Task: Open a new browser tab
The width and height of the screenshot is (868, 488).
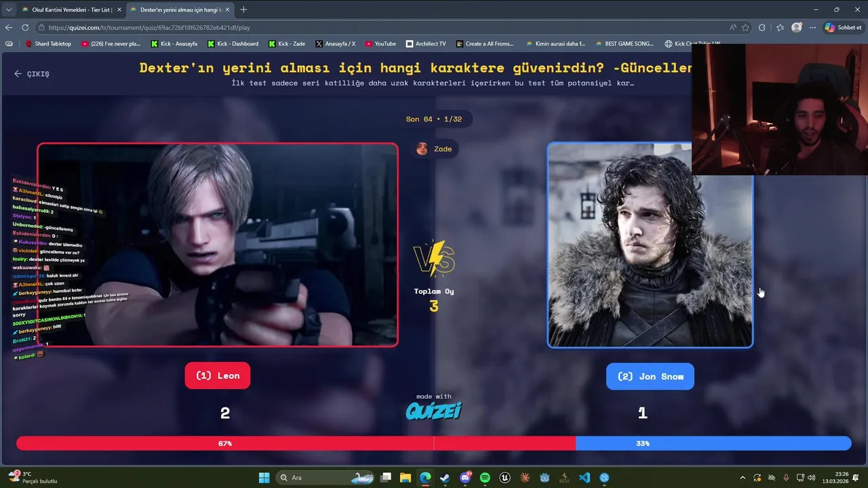Action: tap(243, 9)
